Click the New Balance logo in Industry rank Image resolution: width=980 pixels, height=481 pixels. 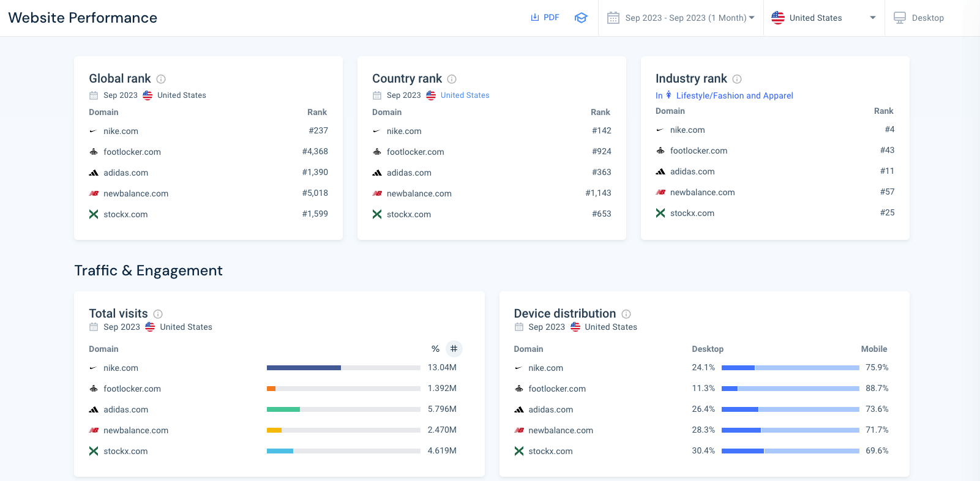click(x=660, y=192)
